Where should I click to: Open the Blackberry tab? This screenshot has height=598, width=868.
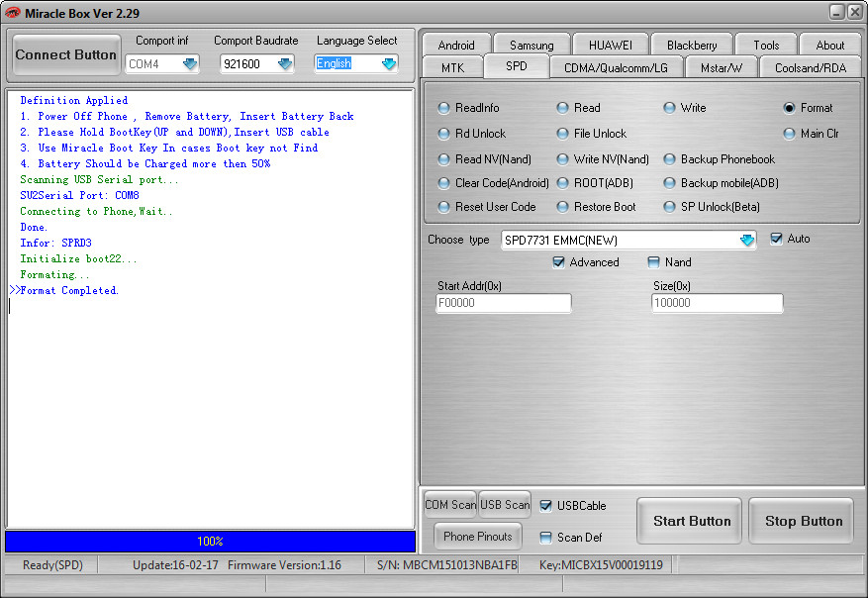(692, 45)
